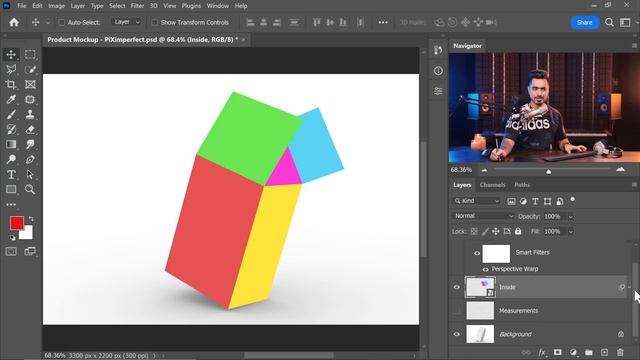This screenshot has height=360, width=640.
Task: Add a layer mask
Action: click(x=558, y=352)
